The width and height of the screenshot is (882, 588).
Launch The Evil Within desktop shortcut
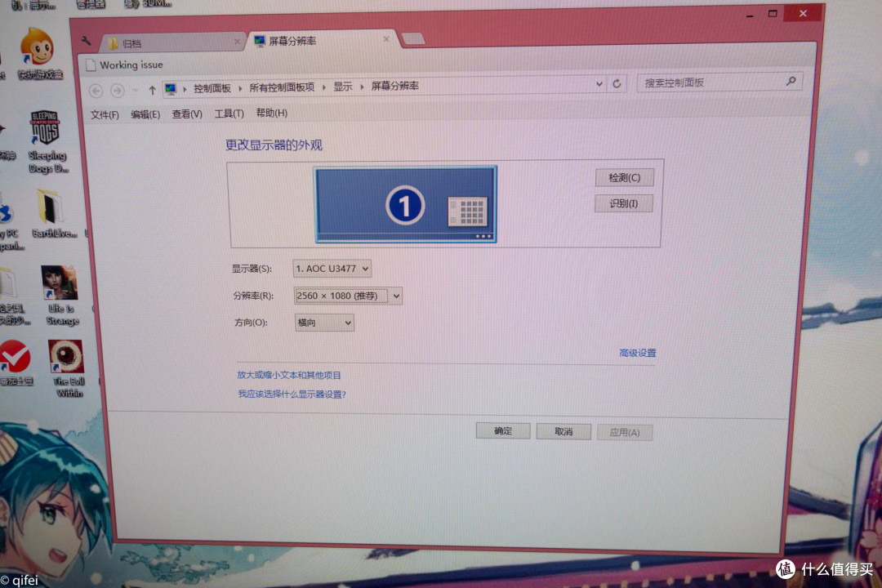(x=68, y=368)
